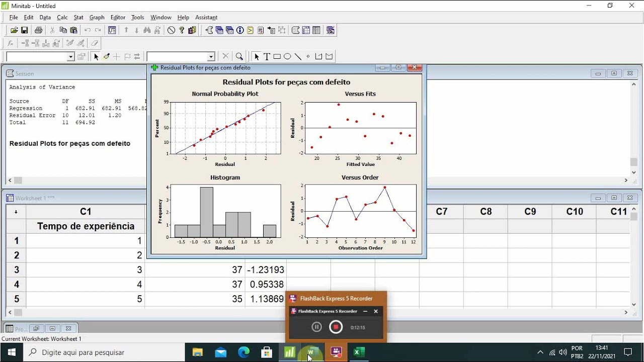The width and height of the screenshot is (644, 362).
Task: Activate the Brush tool in graph toolbar
Action: 106,57
